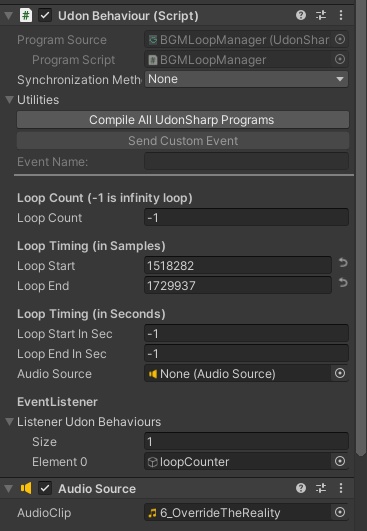Click the Loop End In Sec label
The width and height of the screenshot is (367, 531).
[62, 354]
